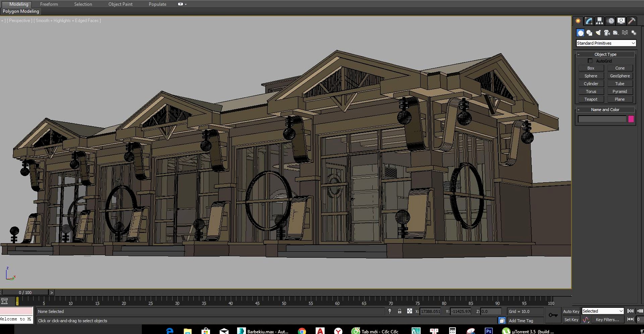Viewport: 644px width, 334px height.
Task: Select the Systems category icon
Action: (634, 33)
